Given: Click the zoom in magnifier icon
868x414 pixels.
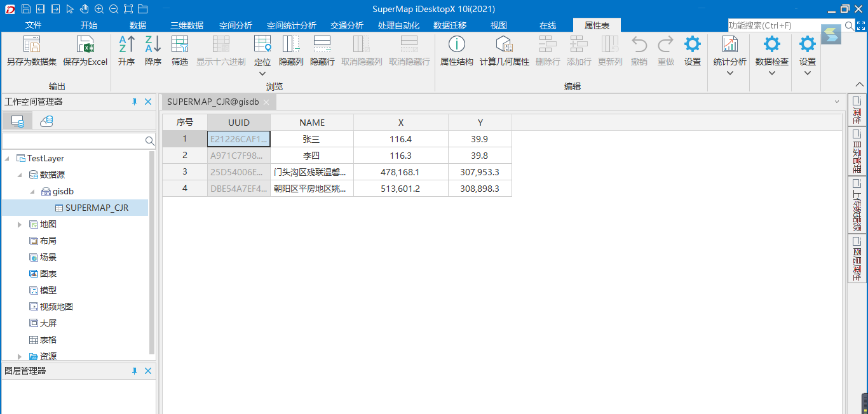Looking at the screenshot, I should click(99, 9).
